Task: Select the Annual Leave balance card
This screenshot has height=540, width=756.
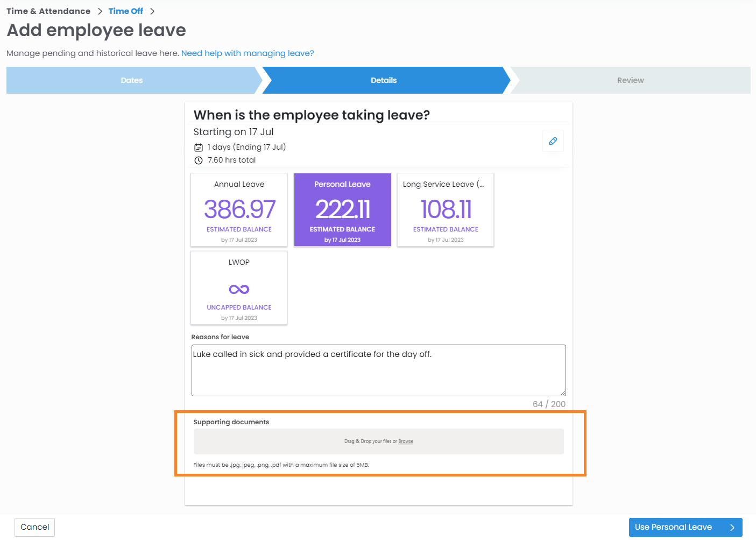Action: (x=239, y=210)
